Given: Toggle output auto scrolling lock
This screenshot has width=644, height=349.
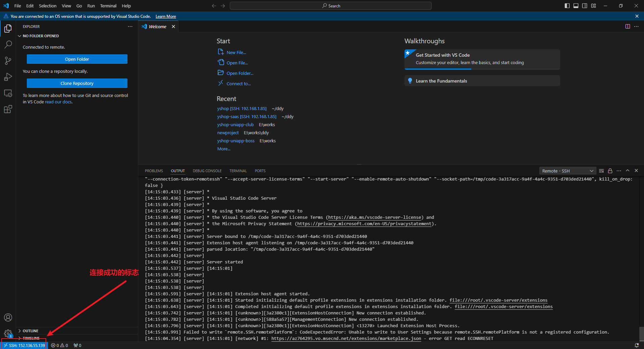Looking at the screenshot, I should click(x=610, y=171).
